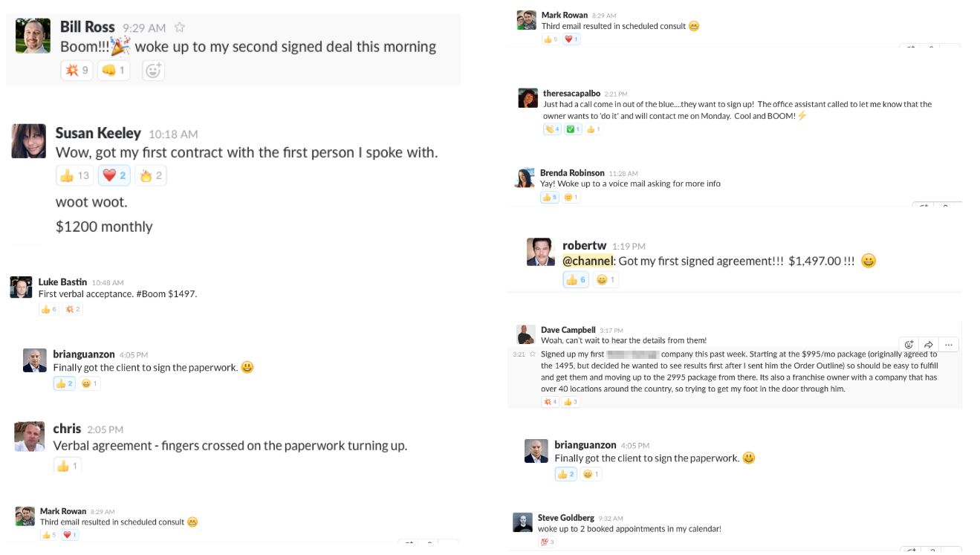The width and height of the screenshot is (980, 555).
Task: Open Susan Keeley's avatar
Action: pyautogui.click(x=28, y=141)
